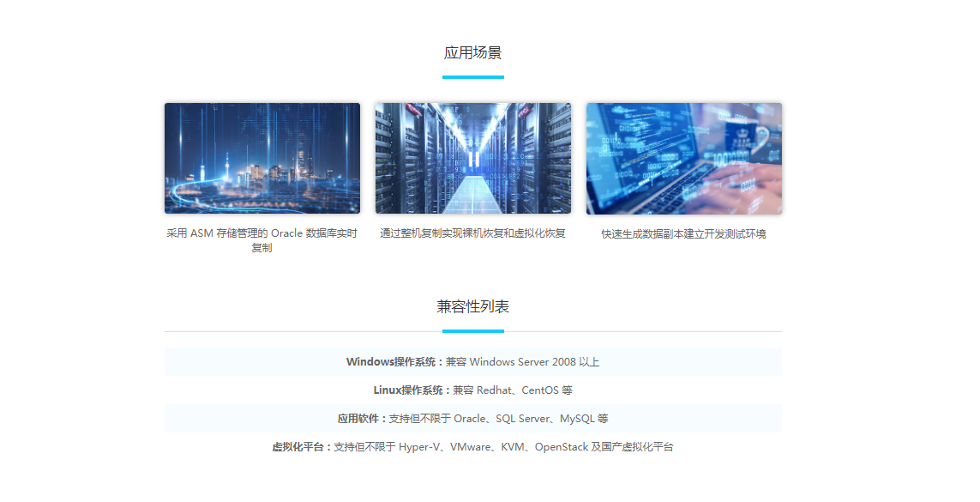
Task: Click the 兼容性列表 section heading
Action: point(472,307)
